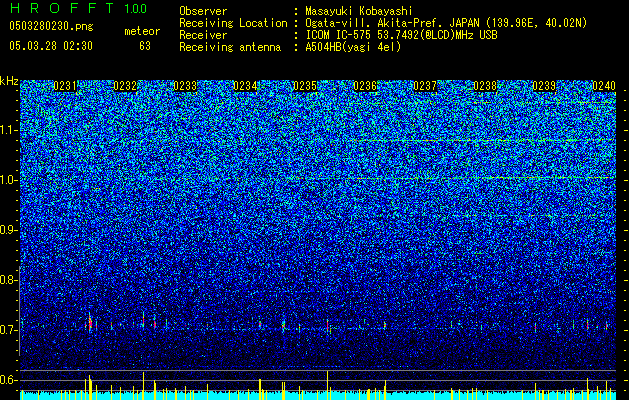The height and width of the screenshot is (400, 629).
Task: Click the HROFFT 1.0.0 title text
Action: click(78, 8)
